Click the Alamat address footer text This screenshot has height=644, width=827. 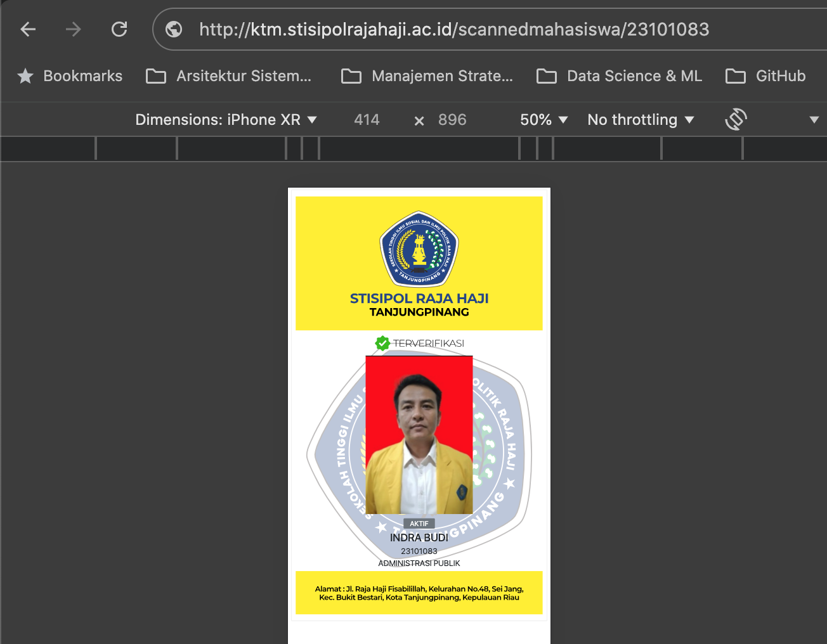coord(419,593)
